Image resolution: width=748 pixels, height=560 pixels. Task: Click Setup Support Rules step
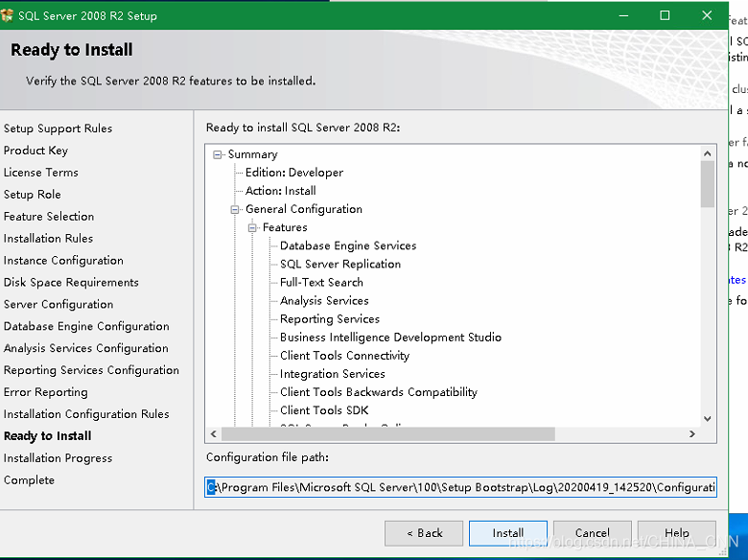(x=58, y=128)
